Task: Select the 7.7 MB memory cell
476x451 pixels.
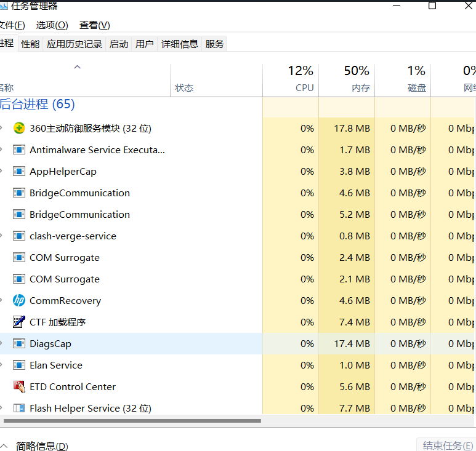Action: 347,407
